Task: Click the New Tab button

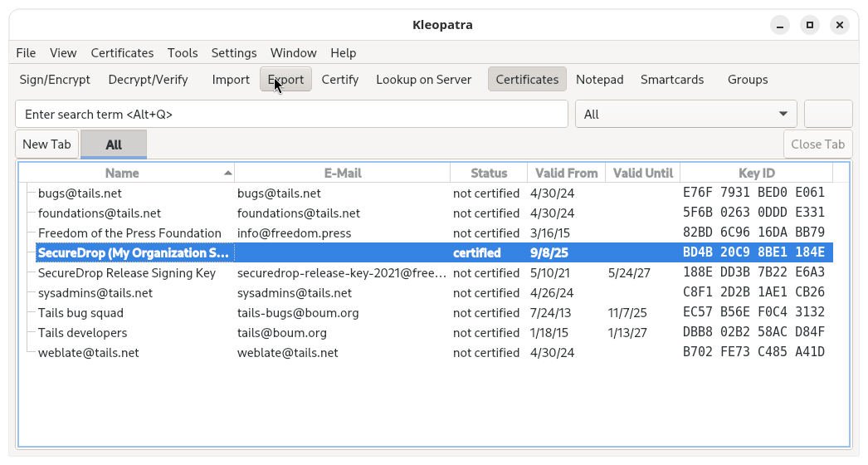Action: pos(46,144)
